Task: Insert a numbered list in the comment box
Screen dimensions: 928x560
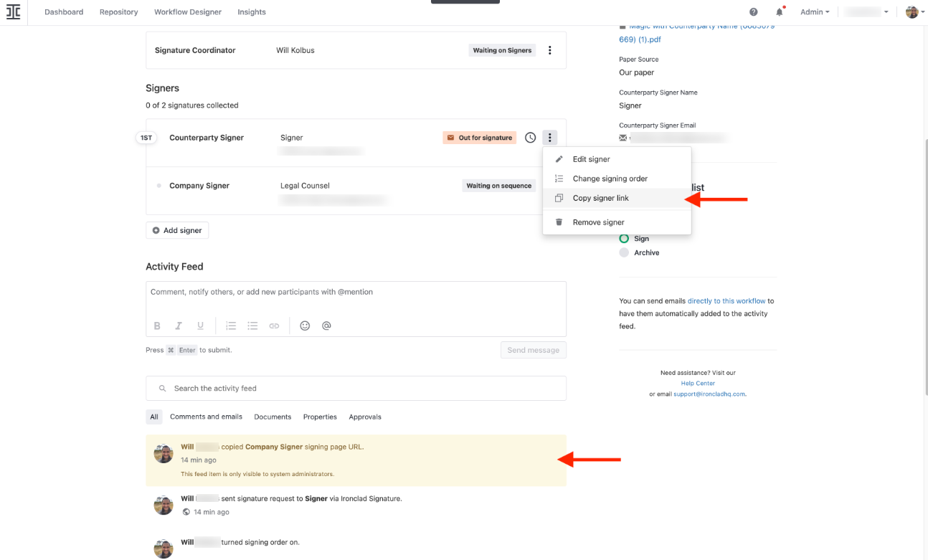Action: click(x=231, y=326)
